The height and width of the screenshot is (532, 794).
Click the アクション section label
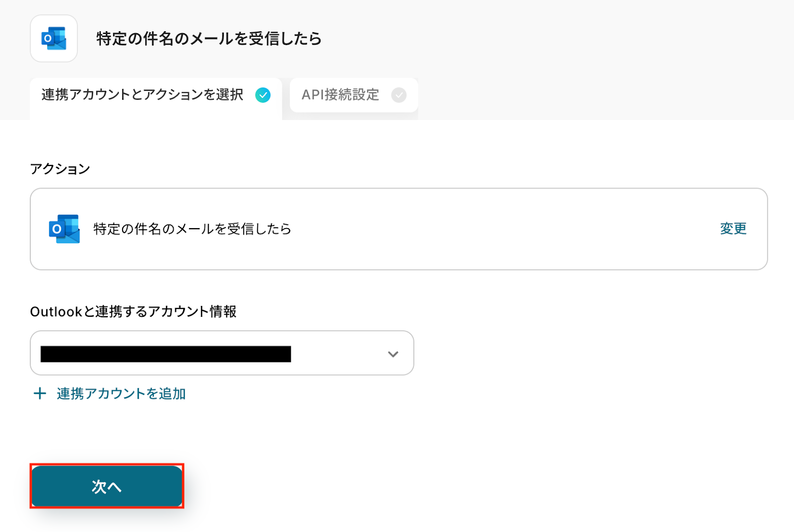point(60,169)
